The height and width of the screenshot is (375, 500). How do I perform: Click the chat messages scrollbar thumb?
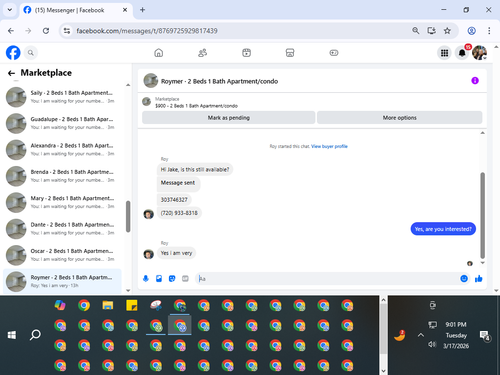482,215
